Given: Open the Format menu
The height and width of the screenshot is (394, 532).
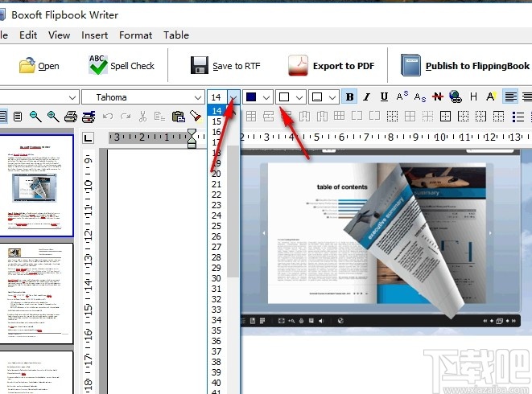Looking at the screenshot, I should tap(135, 35).
